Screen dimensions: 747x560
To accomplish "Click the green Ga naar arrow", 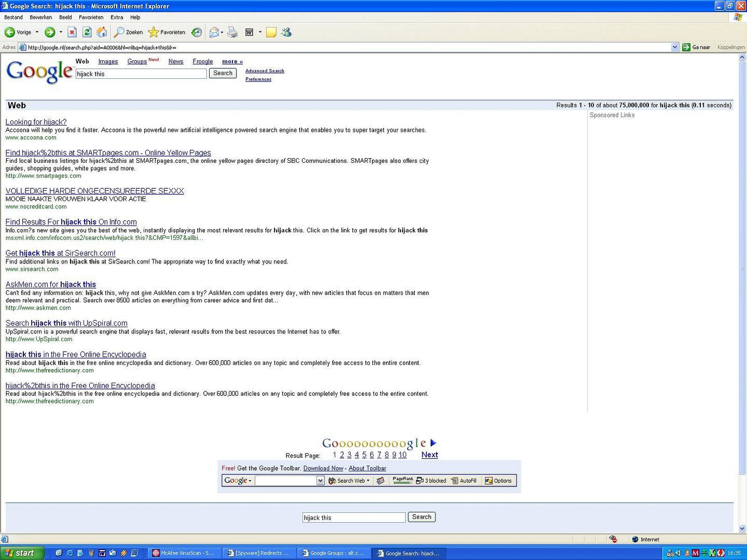I will point(686,47).
